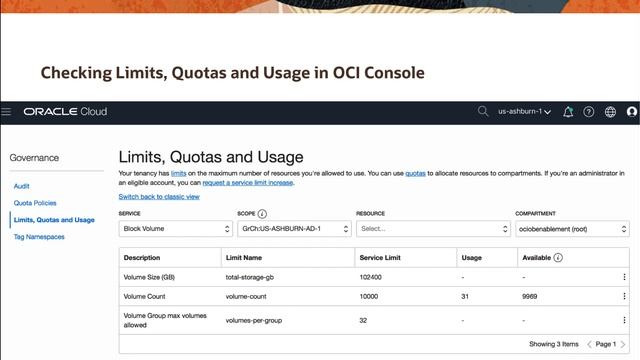The height and width of the screenshot is (360, 640).
Task: Select Audit in Governance sidebar
Action: [21, 186]
